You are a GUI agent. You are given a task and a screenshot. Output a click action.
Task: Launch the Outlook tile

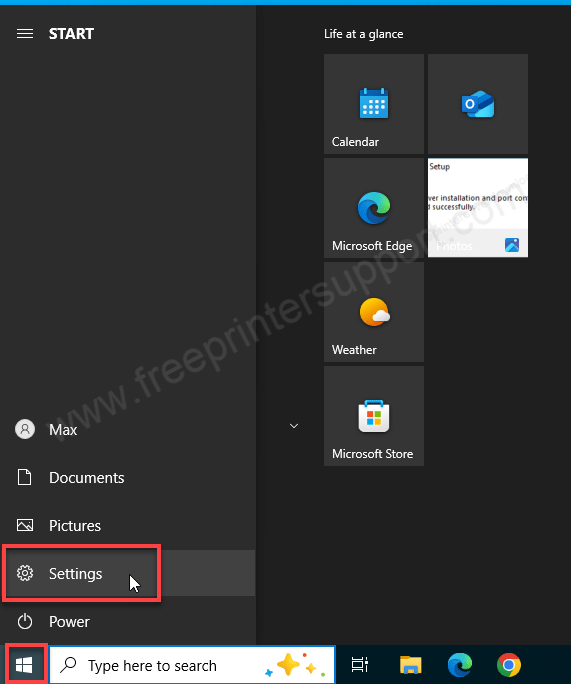pos(478,104)
